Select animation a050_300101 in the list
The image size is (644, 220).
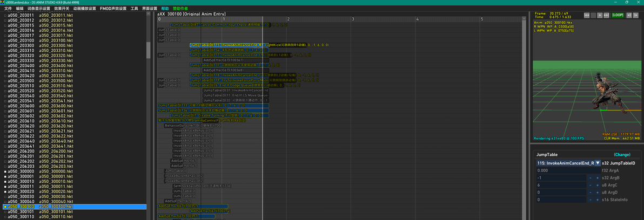74,212
